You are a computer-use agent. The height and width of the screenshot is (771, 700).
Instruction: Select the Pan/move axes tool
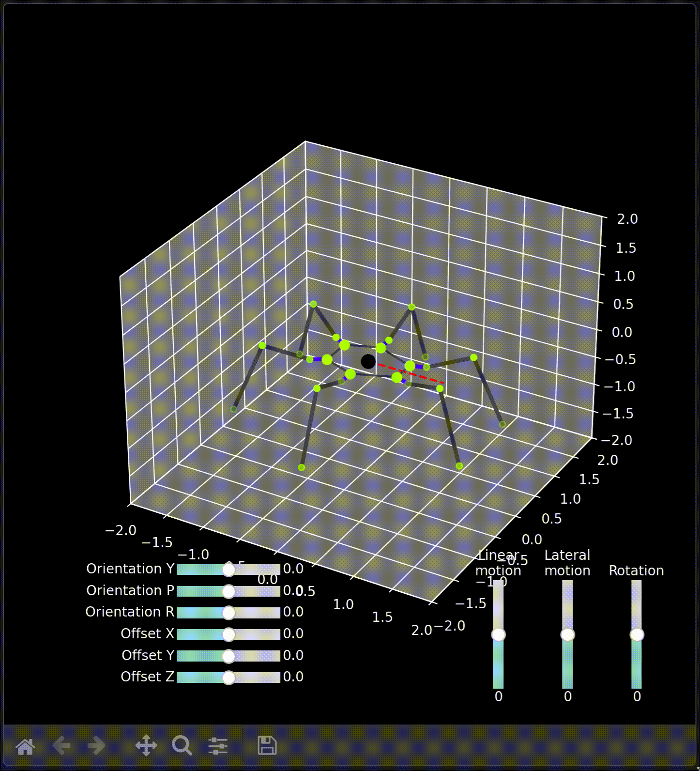point(146,746)
